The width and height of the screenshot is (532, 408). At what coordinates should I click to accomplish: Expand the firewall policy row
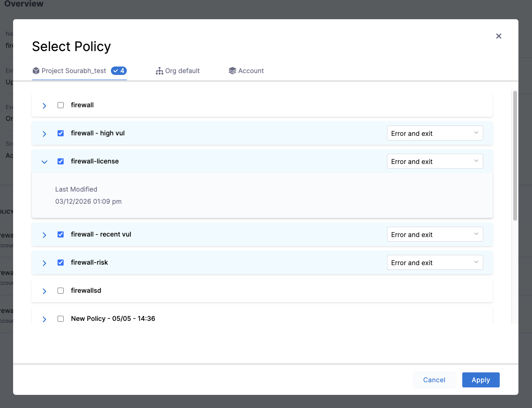click(44, 105)
